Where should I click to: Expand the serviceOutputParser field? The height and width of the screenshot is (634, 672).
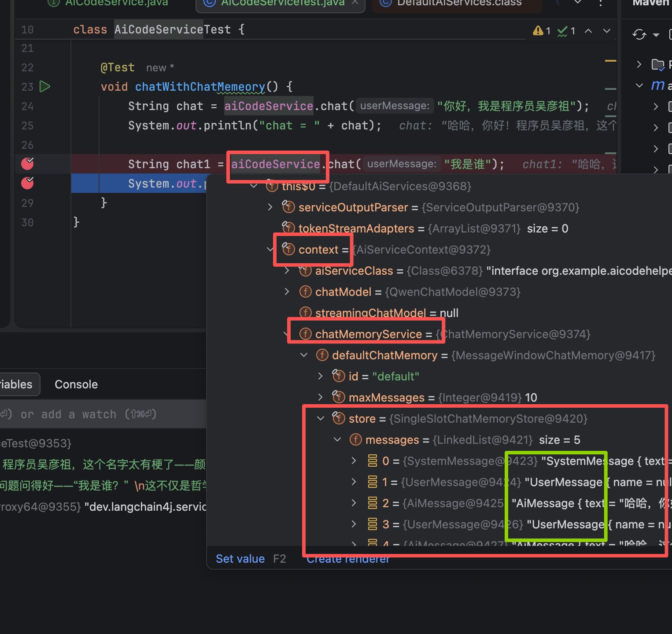pos(270,207)
